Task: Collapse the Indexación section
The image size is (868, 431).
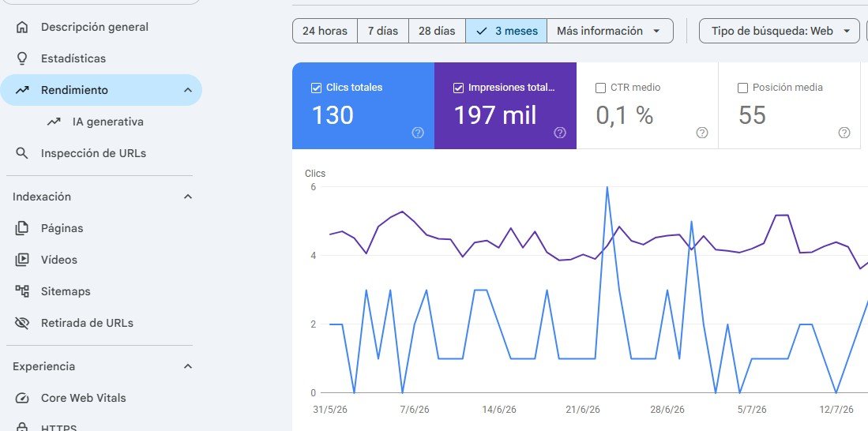Action: (x=188, y=197)
